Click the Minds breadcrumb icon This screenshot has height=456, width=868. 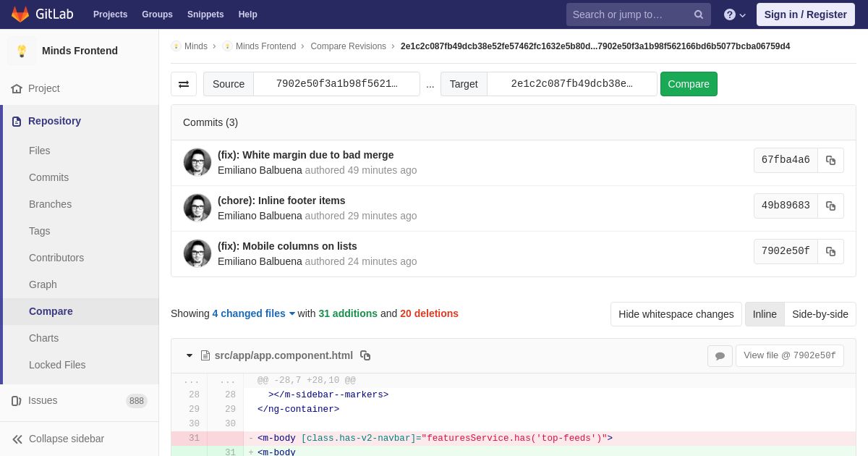click(x=176, y=46)
